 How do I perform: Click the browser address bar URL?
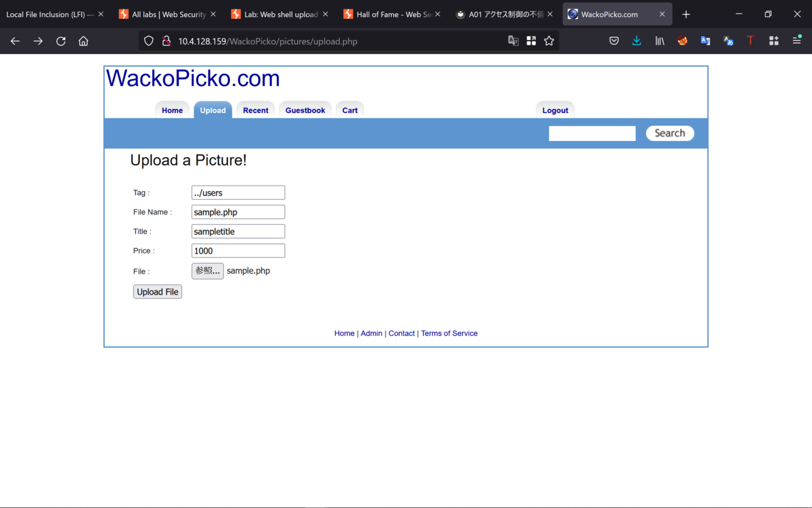[x=268, y=41]
